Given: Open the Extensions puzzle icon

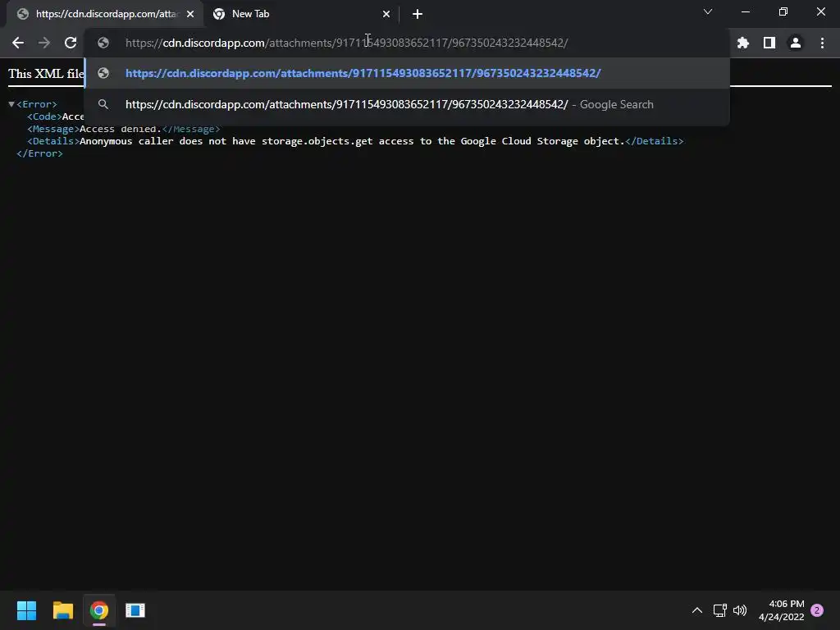Looking at the screenshot, I should [x=743, y=43].
